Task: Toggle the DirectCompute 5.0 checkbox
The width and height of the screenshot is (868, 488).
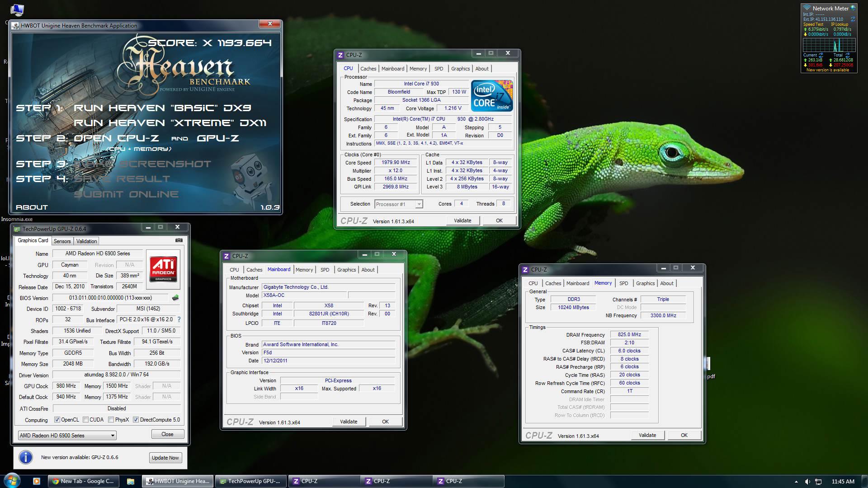Action: [136, 420]
